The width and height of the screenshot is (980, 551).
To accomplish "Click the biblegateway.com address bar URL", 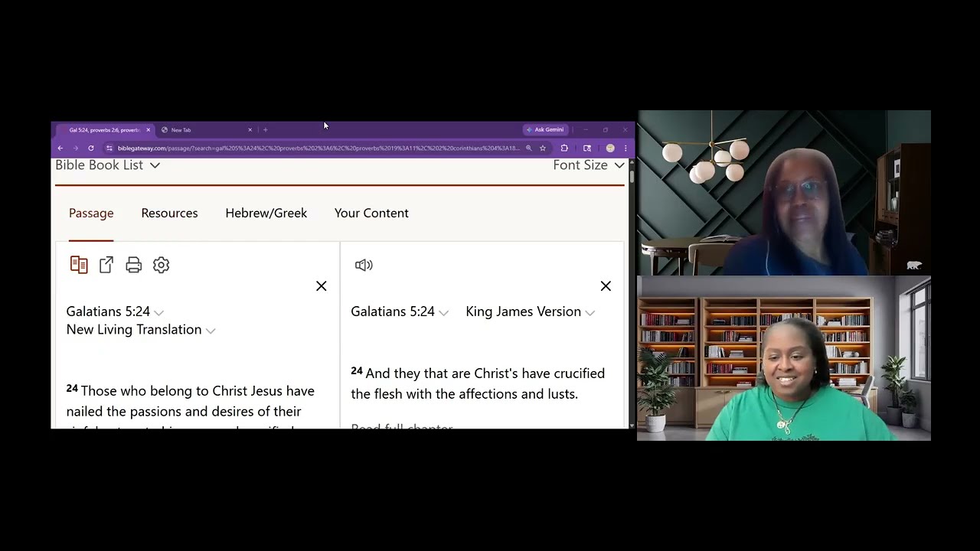I will tap(318, 148).
